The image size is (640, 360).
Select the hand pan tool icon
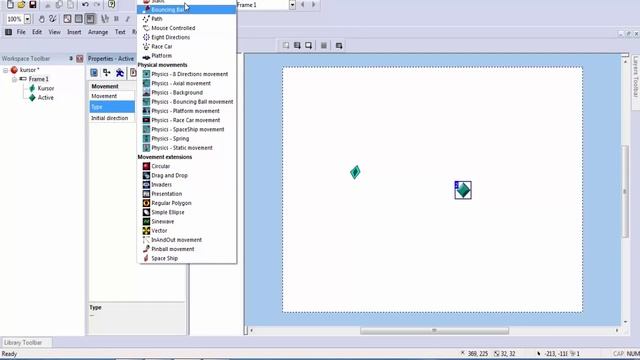(42, 19)
